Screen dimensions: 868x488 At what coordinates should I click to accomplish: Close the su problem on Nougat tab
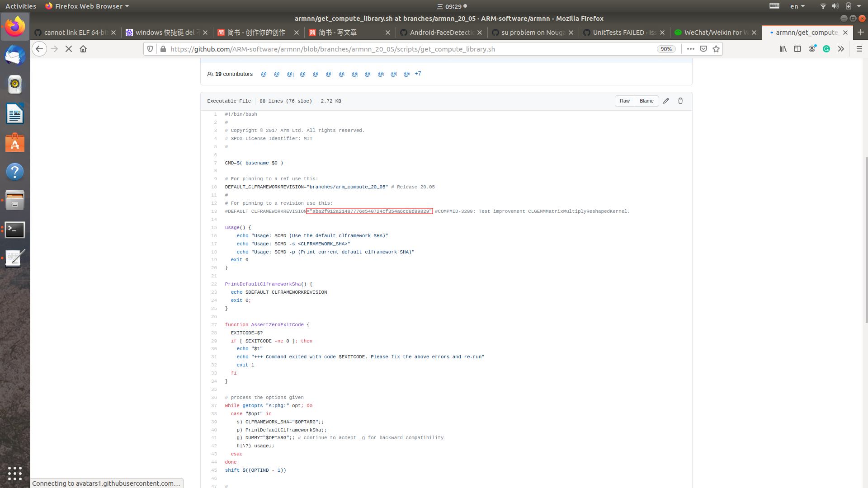[571, 33]
